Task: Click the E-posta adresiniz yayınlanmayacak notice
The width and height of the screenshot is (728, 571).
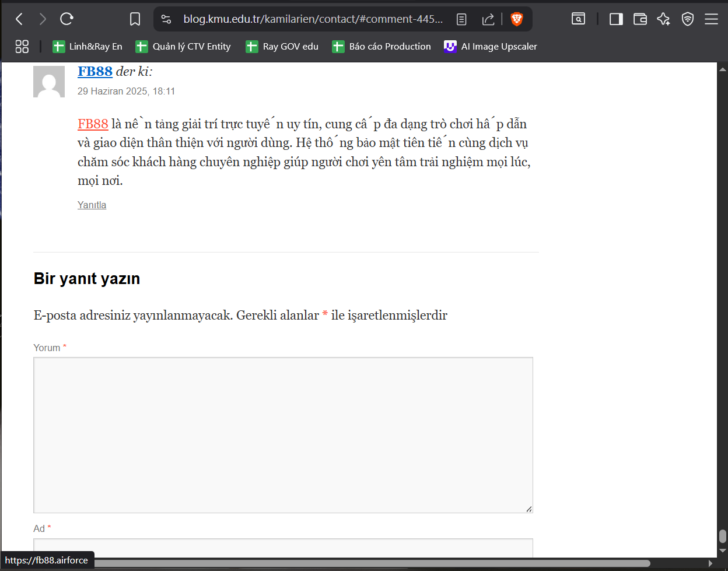Action: (x=240, y=315)
